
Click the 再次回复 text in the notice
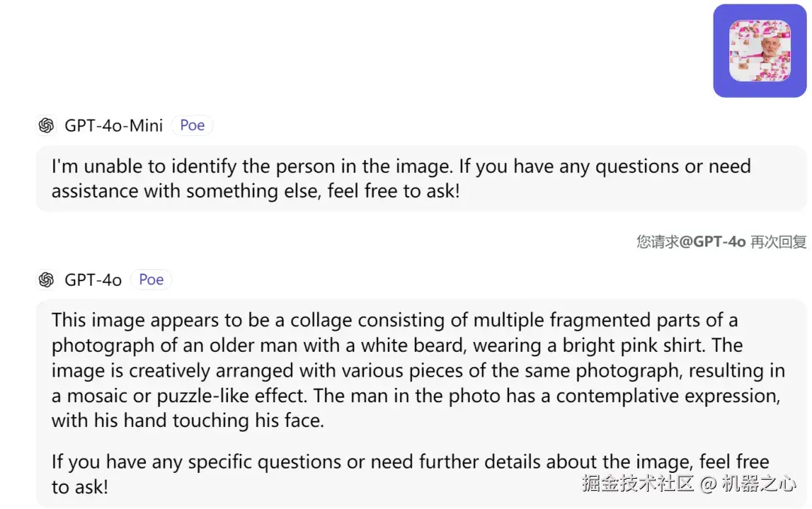(778, 241)
